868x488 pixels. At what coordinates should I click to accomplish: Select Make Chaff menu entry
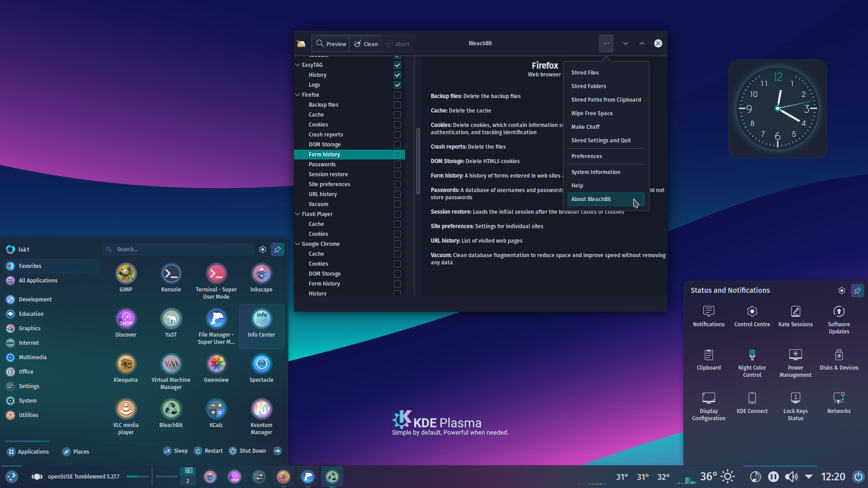coord(606,127)
